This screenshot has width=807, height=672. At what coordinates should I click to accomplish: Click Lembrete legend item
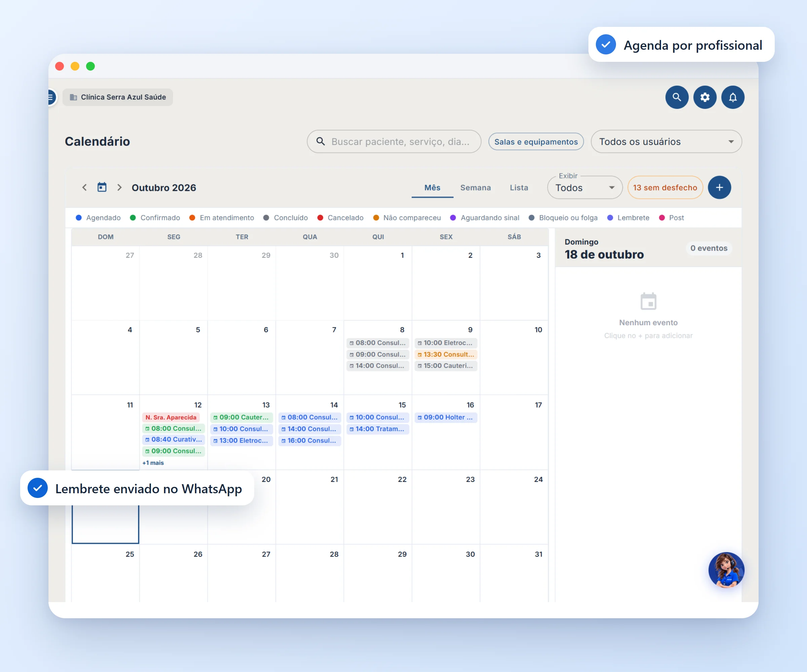pyautogui.click(x=628, y=218)
